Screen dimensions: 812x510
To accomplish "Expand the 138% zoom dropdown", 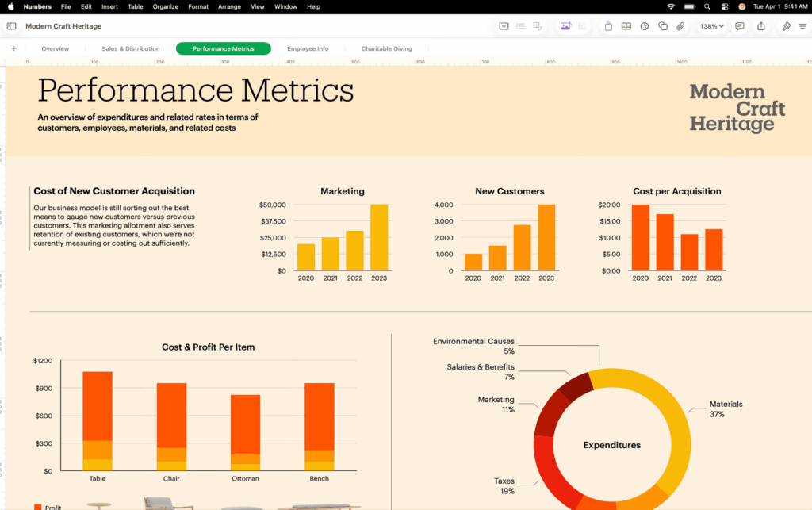I will pos(711,26).
